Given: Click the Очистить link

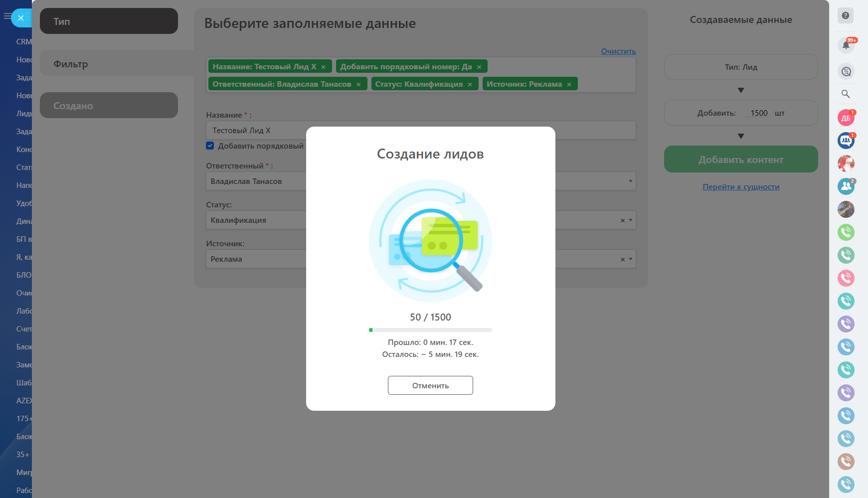Looking at the screenshot, I should coord(618,51).
